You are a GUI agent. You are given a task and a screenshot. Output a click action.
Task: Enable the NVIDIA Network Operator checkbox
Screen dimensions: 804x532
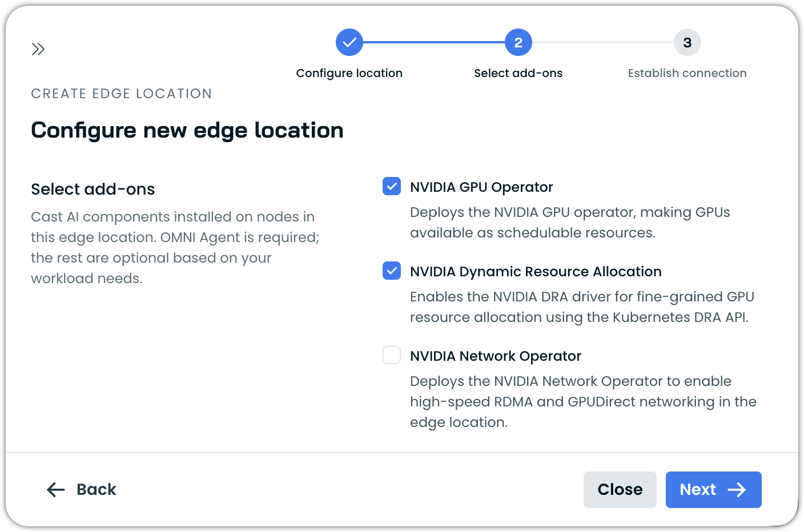click(x=392, y=355)
